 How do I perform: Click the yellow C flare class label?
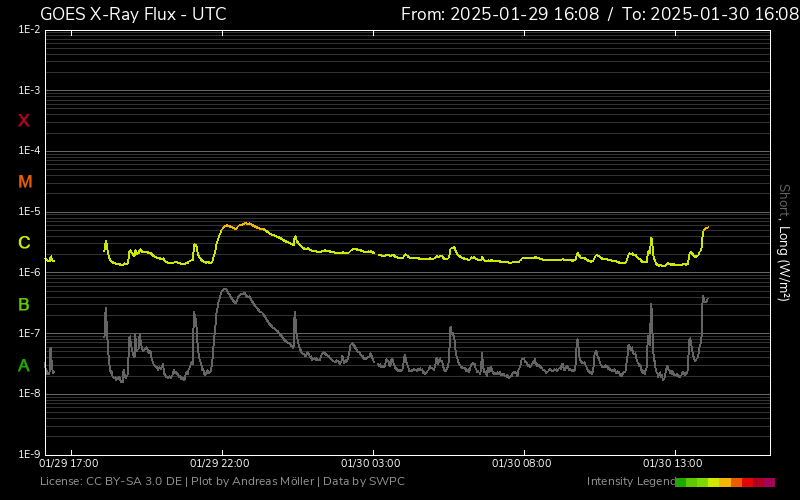tap(24, 243)
